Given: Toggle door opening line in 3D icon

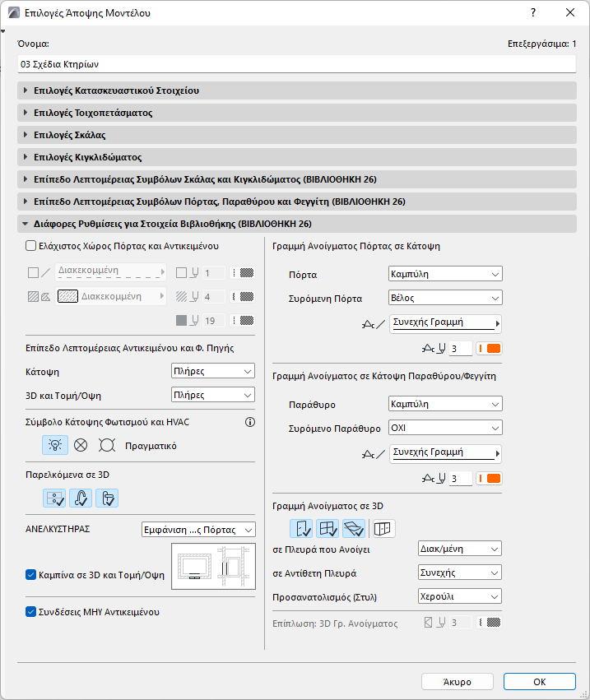Looking at the screenshot, I should (301, 529).
